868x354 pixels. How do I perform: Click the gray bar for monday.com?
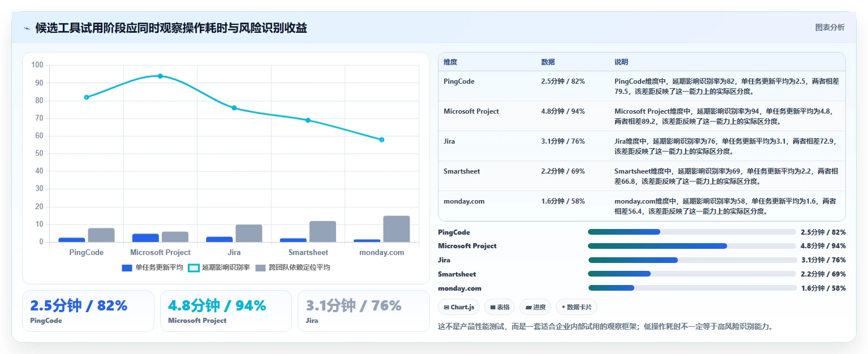click(x=397, y=229)
